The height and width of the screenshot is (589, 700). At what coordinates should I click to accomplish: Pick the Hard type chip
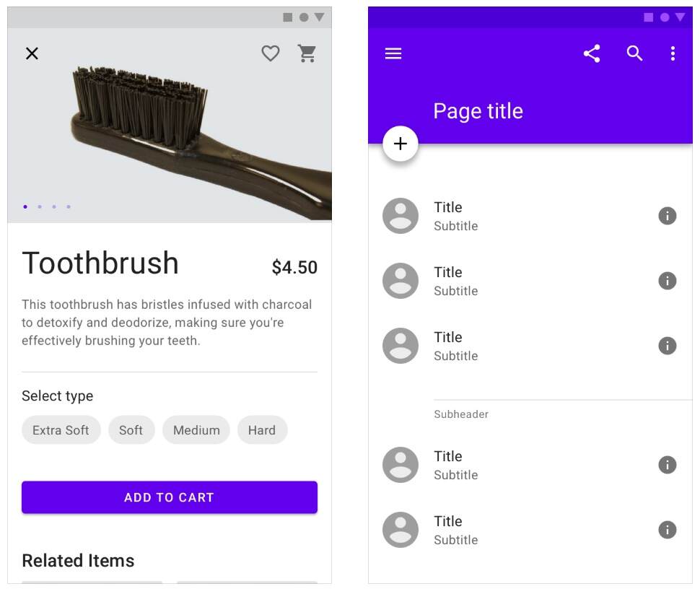coord(262,430)
